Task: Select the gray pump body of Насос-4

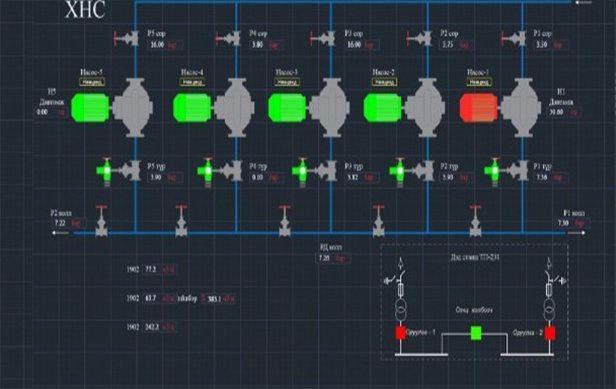Action: (x=235, y=107)
